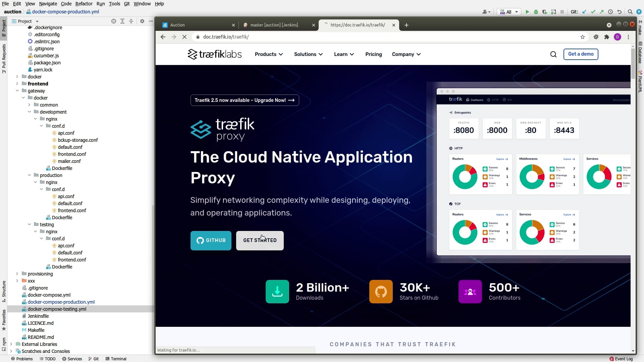644x362 pixels.
Task: Click Git push arrow icon
Action: coord(602,12)
